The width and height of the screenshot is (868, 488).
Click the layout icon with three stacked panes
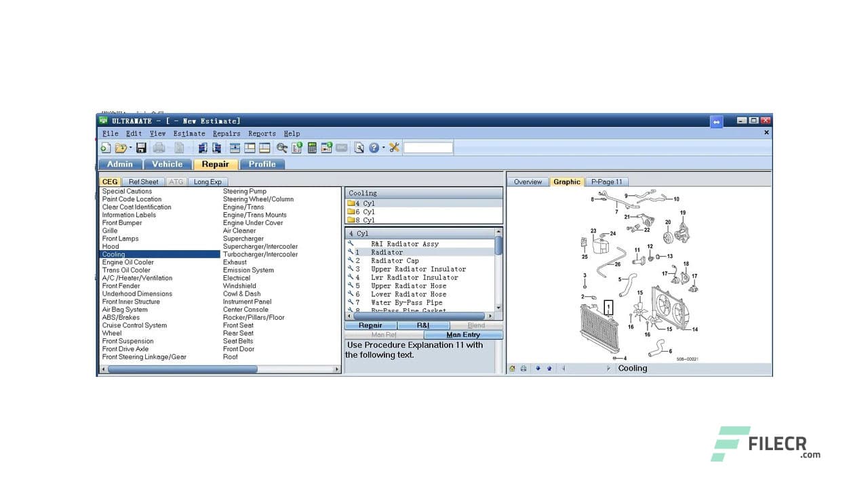(x=235, y=148)
